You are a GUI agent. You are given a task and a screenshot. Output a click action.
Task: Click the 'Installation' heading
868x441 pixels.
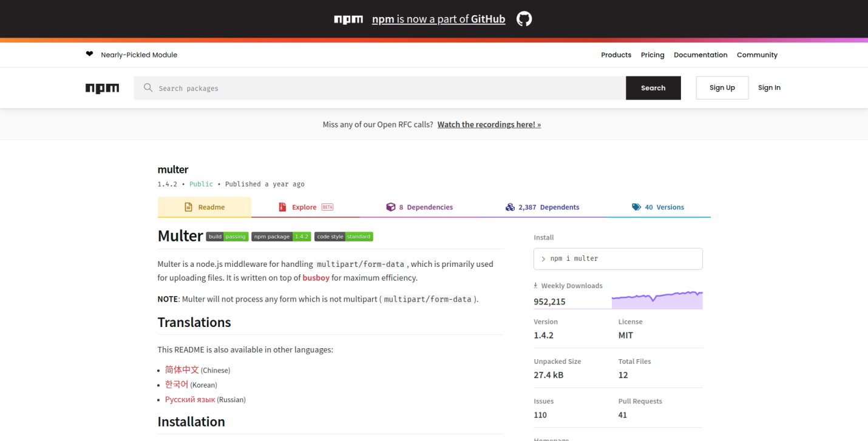[x=191, y=422]
